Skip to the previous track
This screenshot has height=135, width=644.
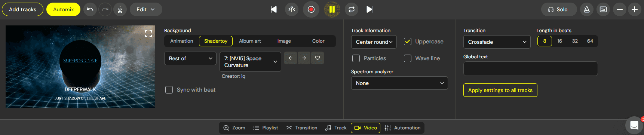point(274,9)
